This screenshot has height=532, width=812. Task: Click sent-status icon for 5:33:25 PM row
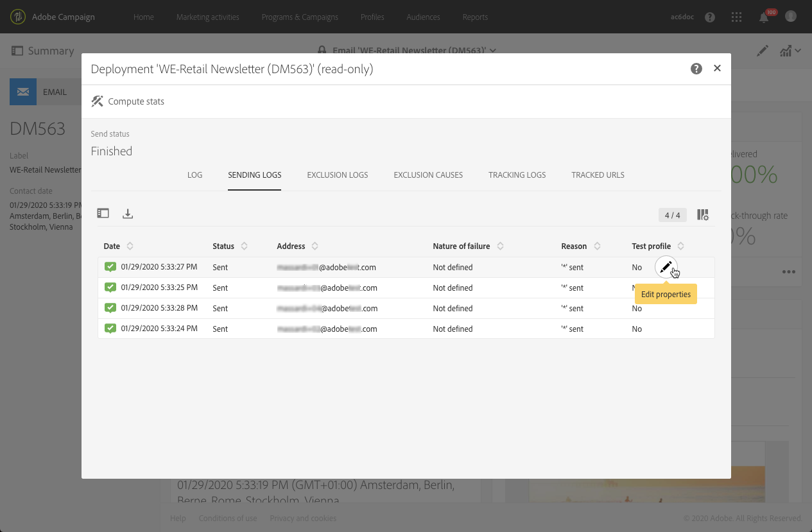[x=110, y=287]
